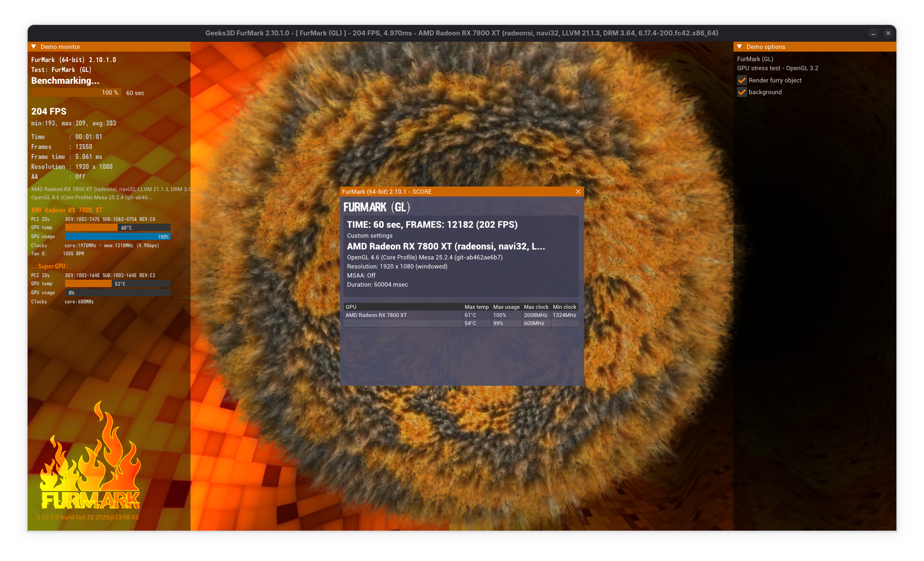Click the blue 100% GPU usage bar
The width and height of the screenshot is (924, 561).
pos(118,236)
